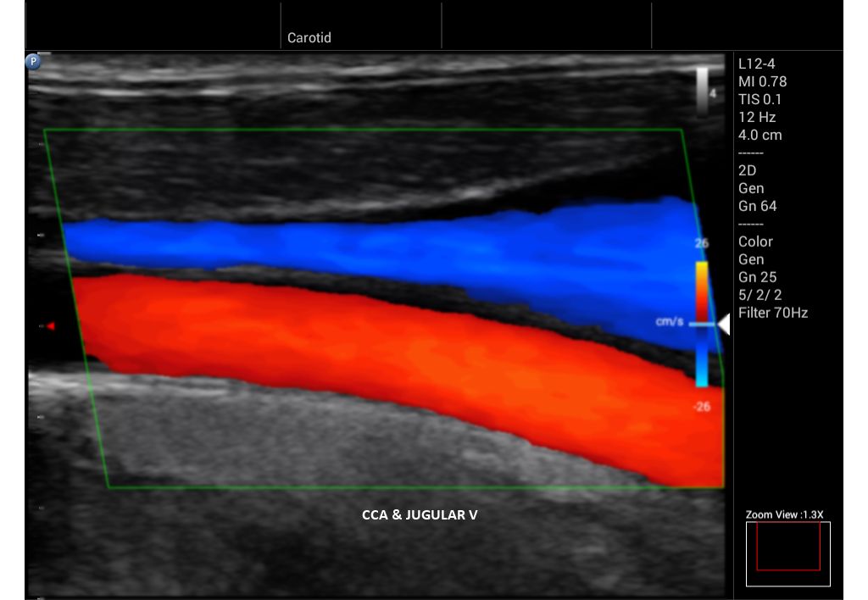Click the Zoom View :1.3X label

click(x=785, y=514)
